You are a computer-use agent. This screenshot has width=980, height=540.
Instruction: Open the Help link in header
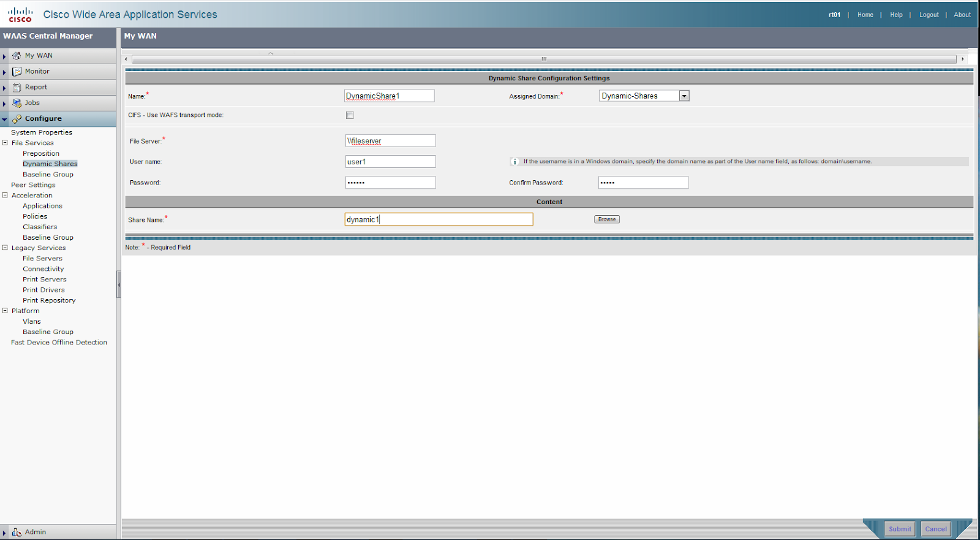[x=896, y=15]
